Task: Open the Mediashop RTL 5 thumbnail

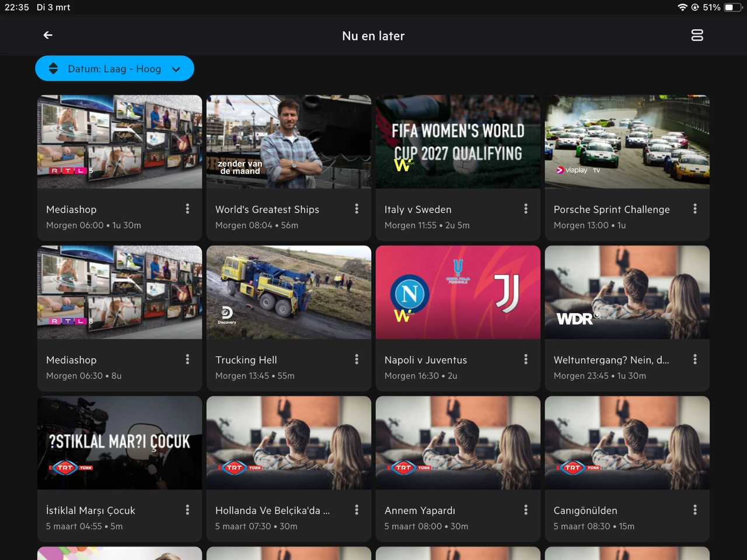Action: [120, 142]
